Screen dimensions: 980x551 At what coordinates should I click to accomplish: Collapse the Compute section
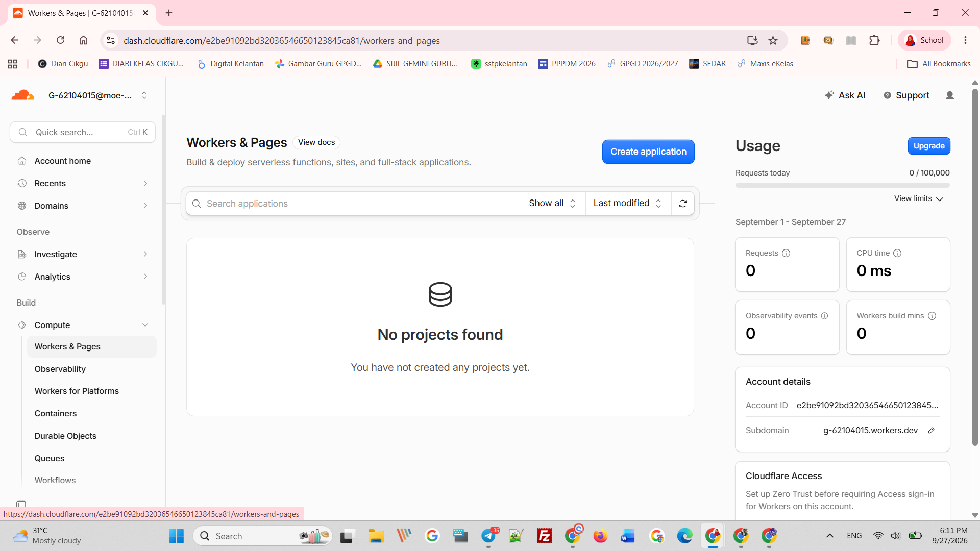[83, 325]
